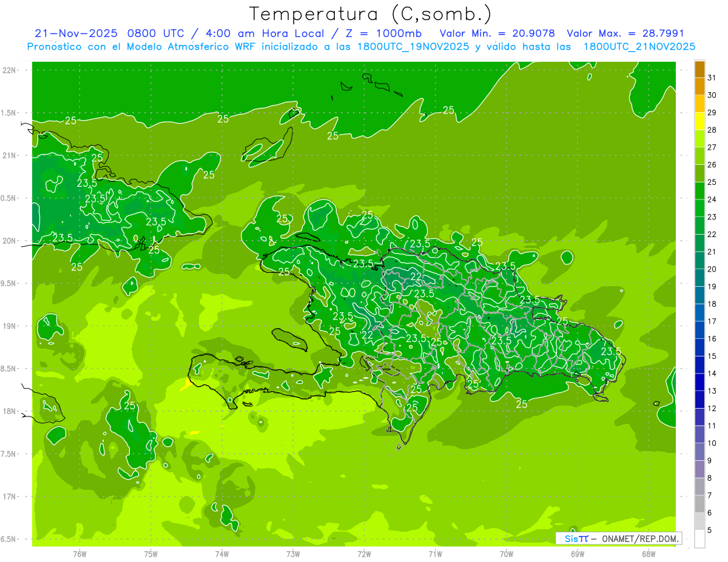The height and width of the screenshot is (562, 728).
Task: Click the '76W' longitude axis label
Action: pos(79,554)
